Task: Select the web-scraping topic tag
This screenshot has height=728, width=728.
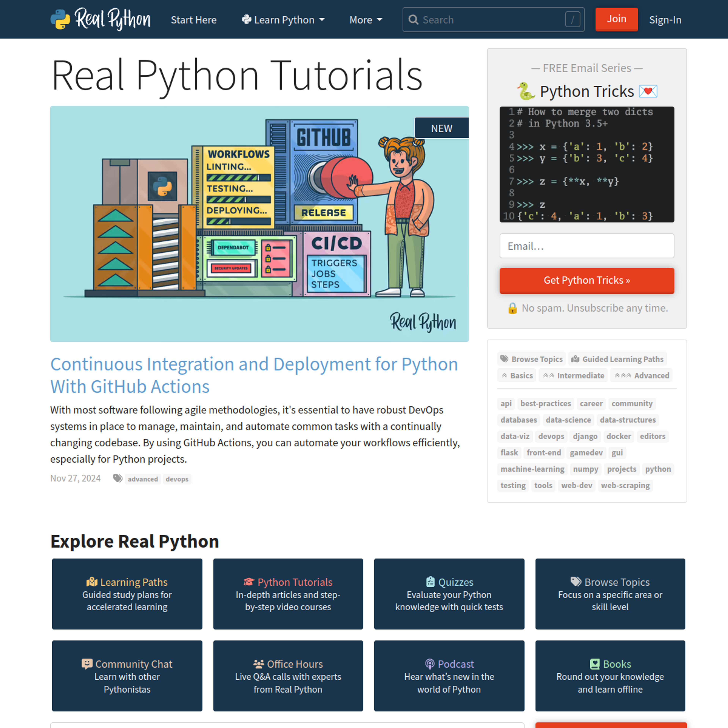Action: coord(625,485)
